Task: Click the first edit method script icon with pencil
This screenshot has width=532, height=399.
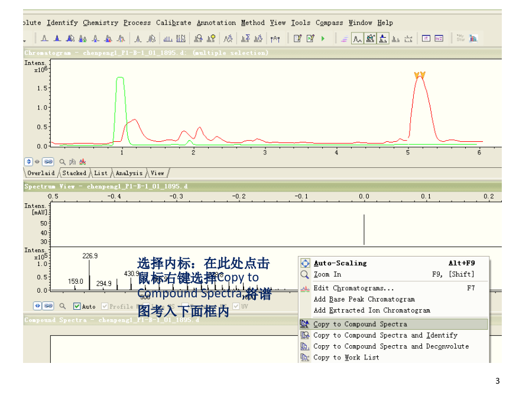Action: (x=297, y=38)
